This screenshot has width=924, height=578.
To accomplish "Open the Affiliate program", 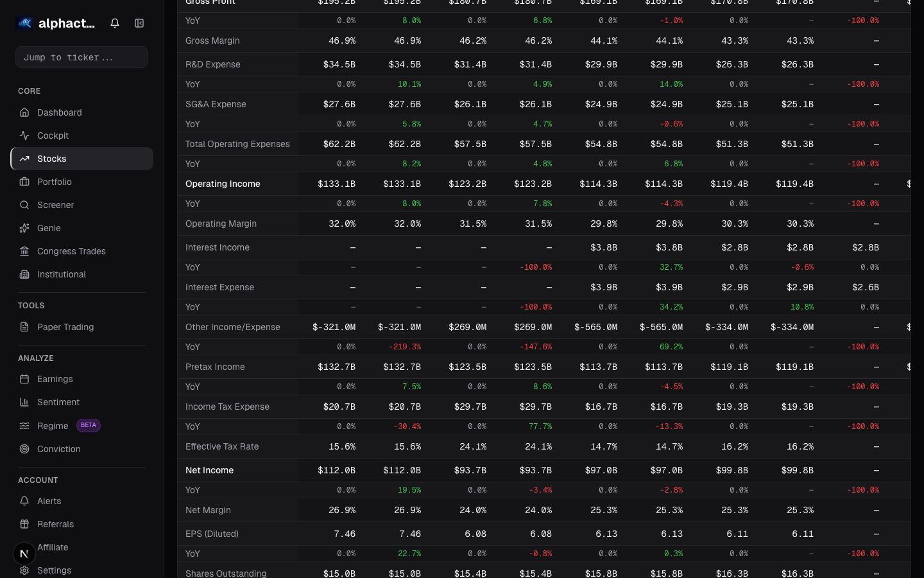I will click(53, 547).
